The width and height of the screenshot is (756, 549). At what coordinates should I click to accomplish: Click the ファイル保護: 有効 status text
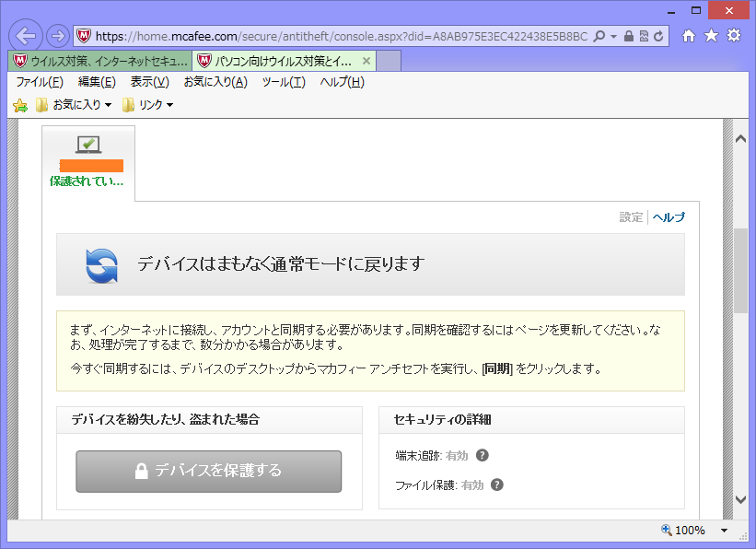click(439, 485)
